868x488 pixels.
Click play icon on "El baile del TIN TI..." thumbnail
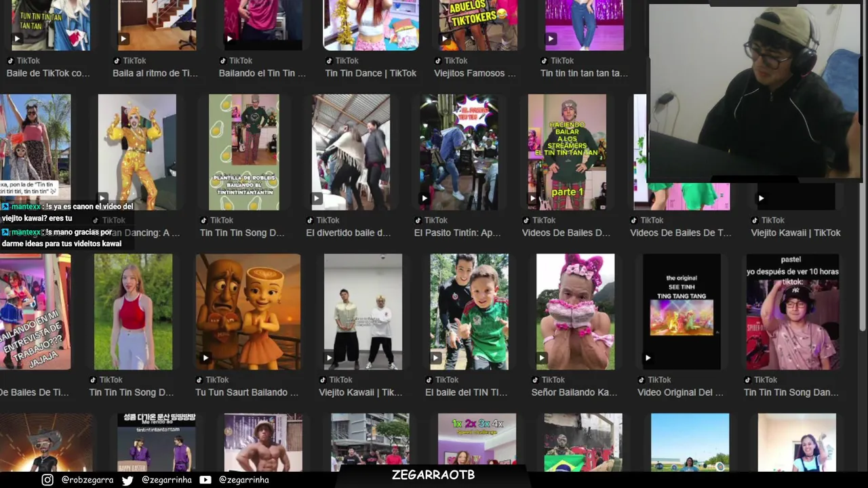click(435, 358)
